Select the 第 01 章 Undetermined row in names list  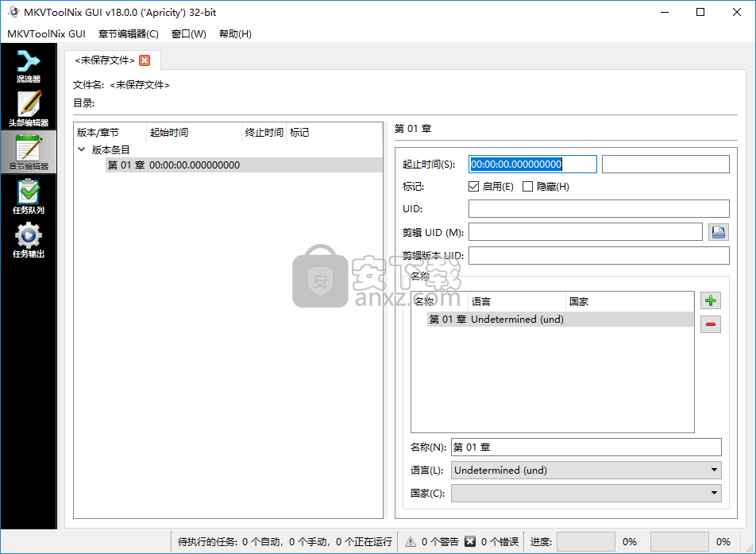561,319
